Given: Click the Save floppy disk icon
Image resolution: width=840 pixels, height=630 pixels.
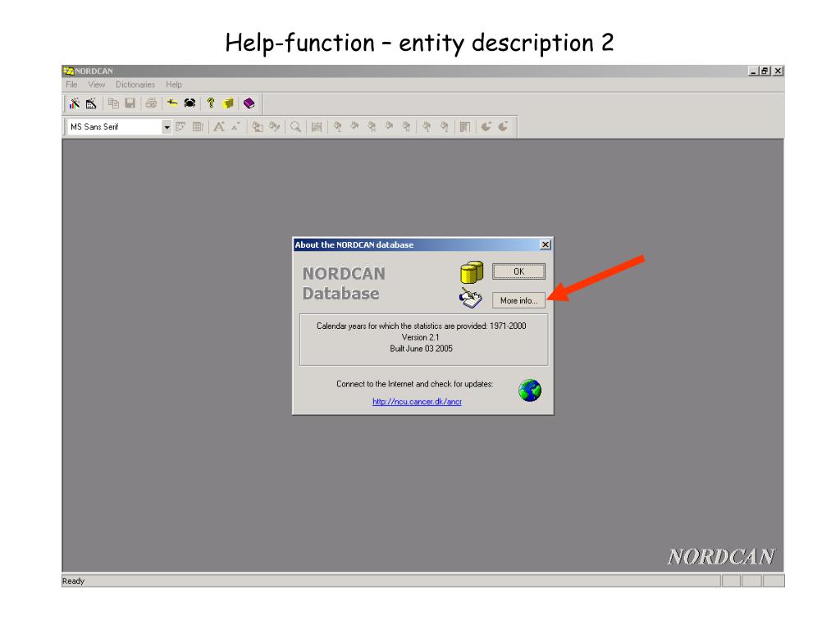Looking at the screenshot, I should [130, 103].
